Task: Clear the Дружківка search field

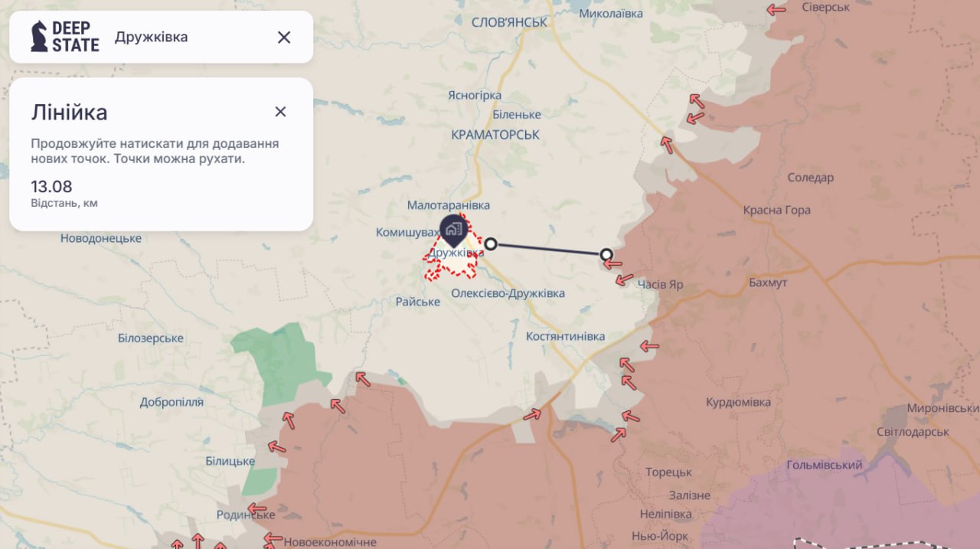Action: tap(284, 37)
